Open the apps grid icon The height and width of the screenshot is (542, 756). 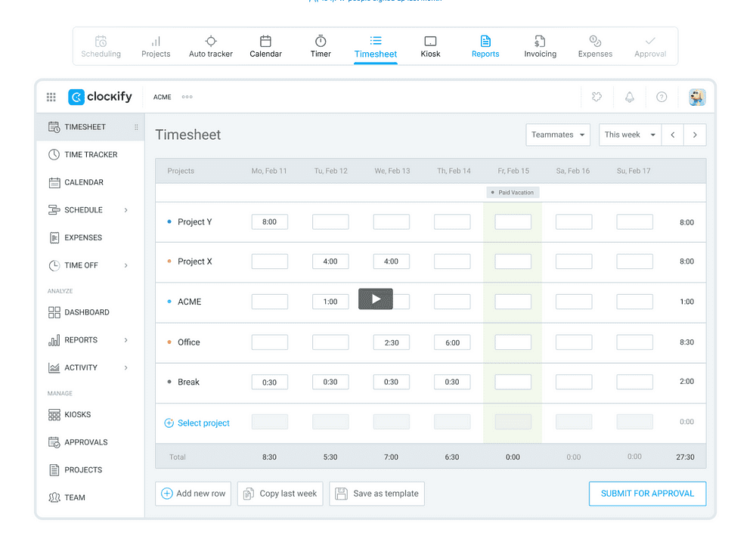tap(51, 97)
